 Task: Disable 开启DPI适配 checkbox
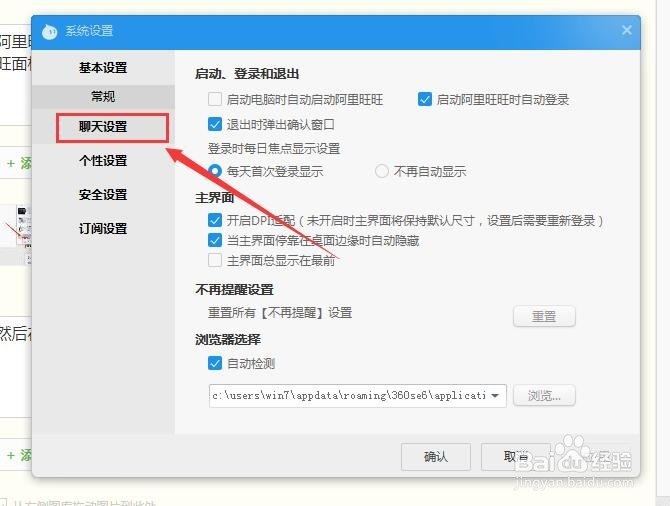[215, 221]
